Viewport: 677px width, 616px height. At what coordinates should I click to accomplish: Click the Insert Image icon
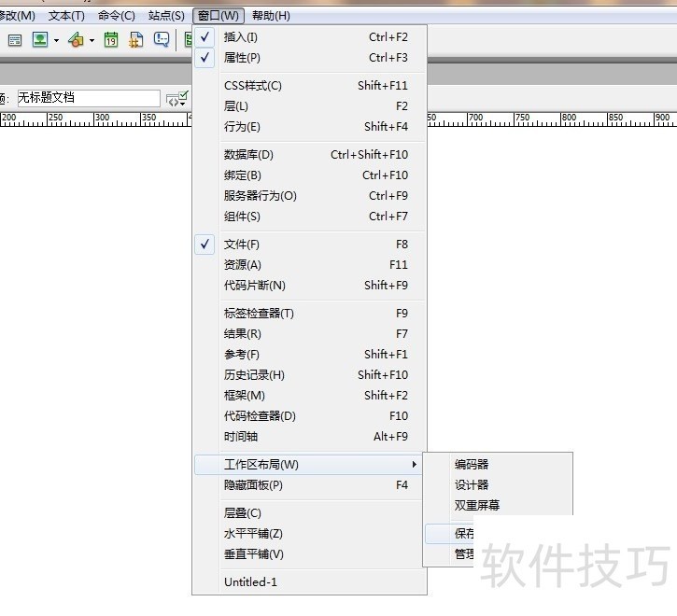click(40, 40)
